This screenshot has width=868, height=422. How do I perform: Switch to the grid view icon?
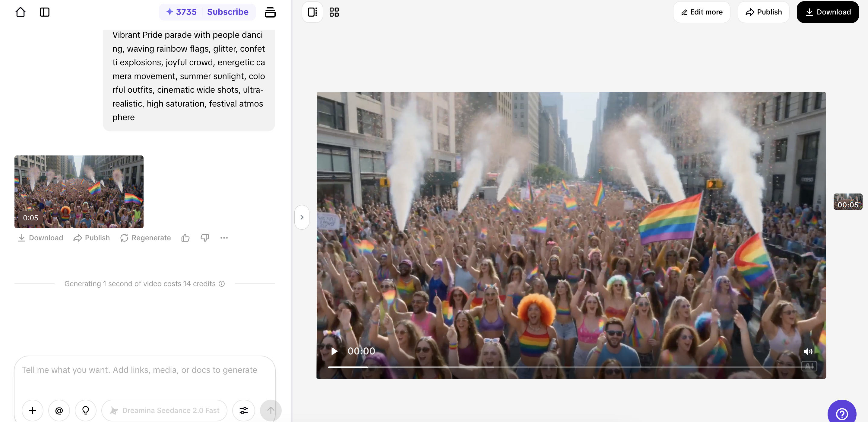(x=334, y=12)
